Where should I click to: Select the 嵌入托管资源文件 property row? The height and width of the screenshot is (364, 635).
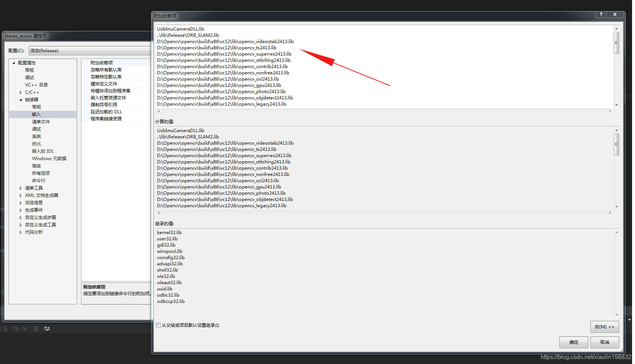point(116,98)
